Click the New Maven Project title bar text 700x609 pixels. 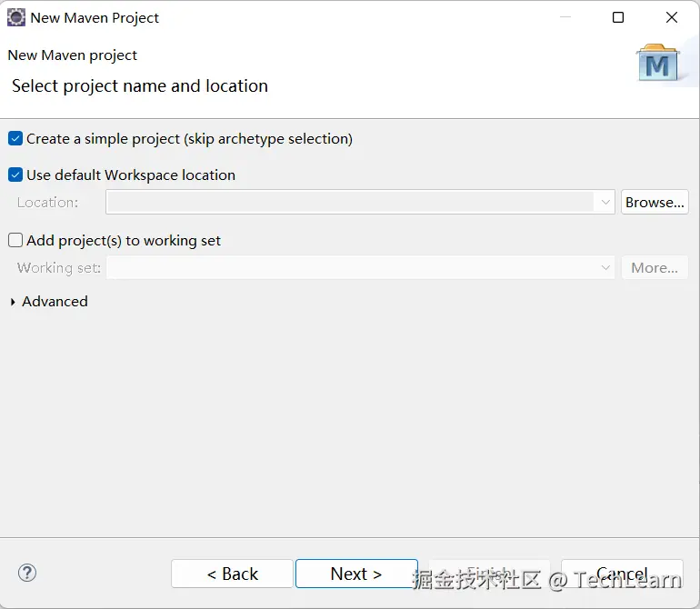tap(95, 17)
